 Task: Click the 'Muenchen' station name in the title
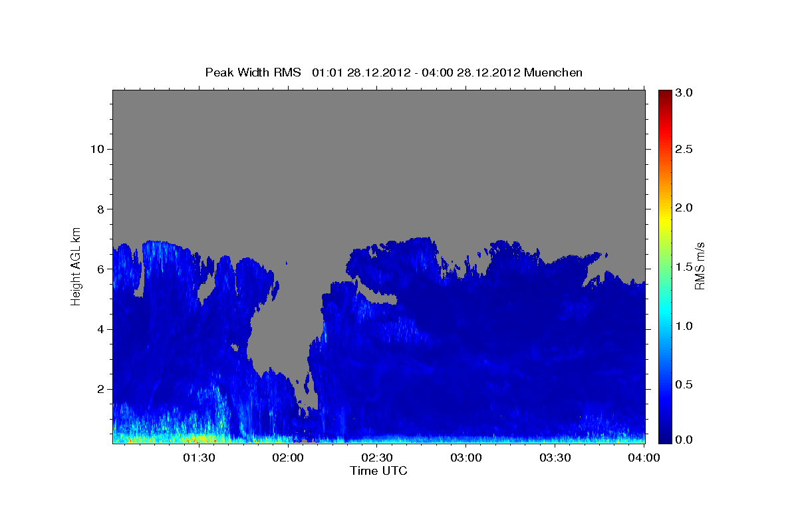[x=553, y=72]
